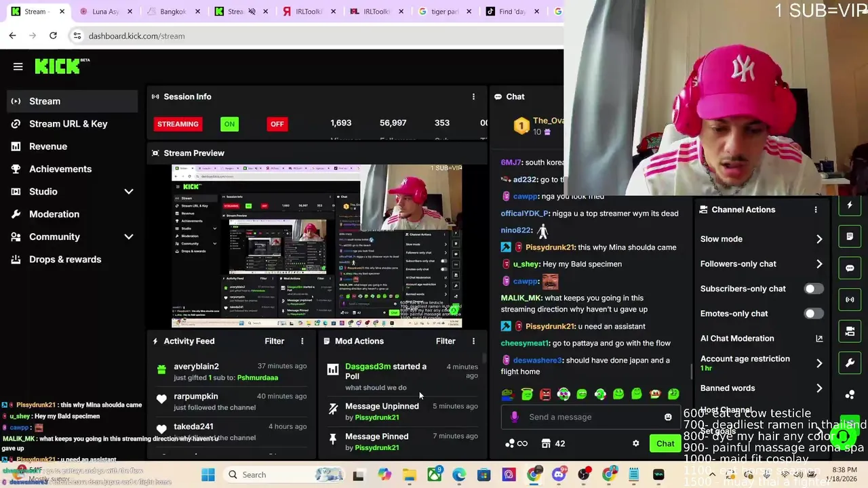Expand the Community sidebar section
This screenshot has width=868, height=488.
128,237
